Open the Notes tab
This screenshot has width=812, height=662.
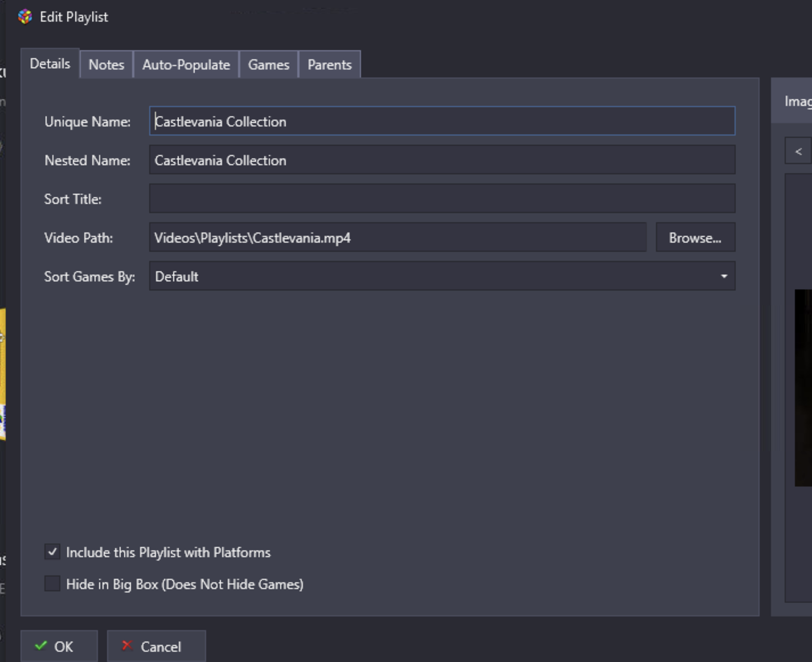106,64
